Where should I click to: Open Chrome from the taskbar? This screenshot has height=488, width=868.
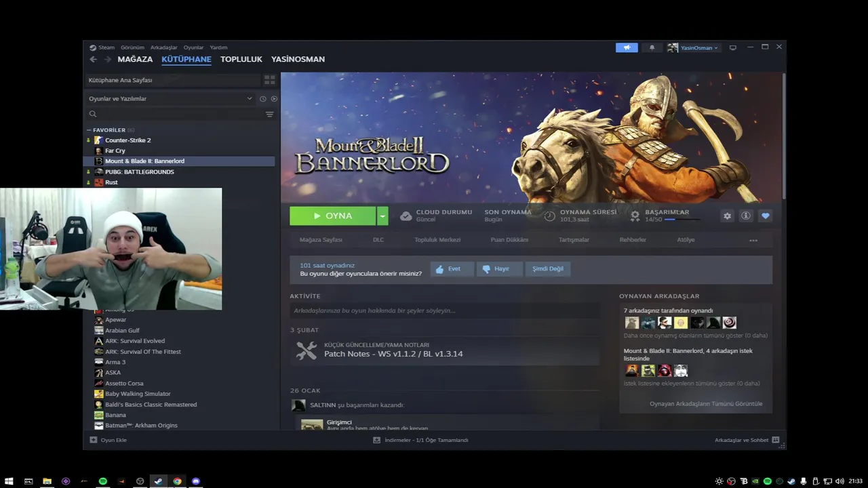[177, 481]
